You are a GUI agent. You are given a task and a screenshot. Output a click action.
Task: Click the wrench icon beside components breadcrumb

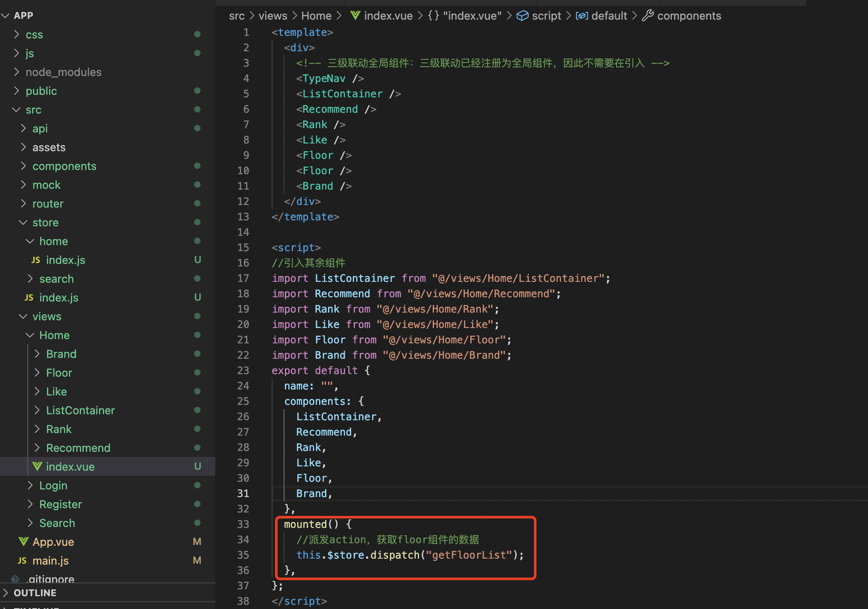(x=648, y=16)
